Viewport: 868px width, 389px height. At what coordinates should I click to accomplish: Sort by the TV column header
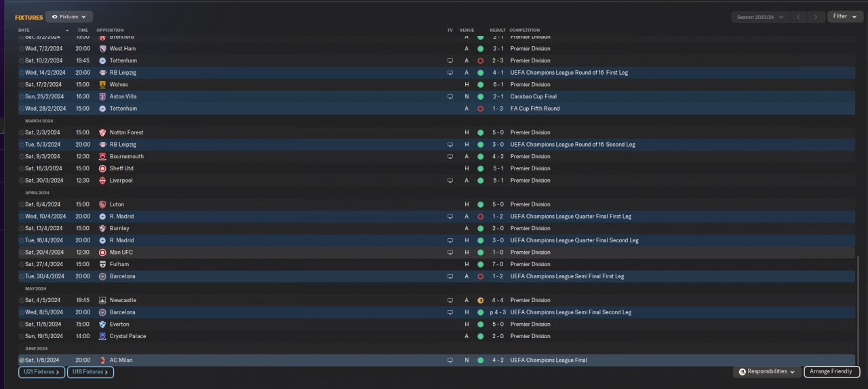450,30
